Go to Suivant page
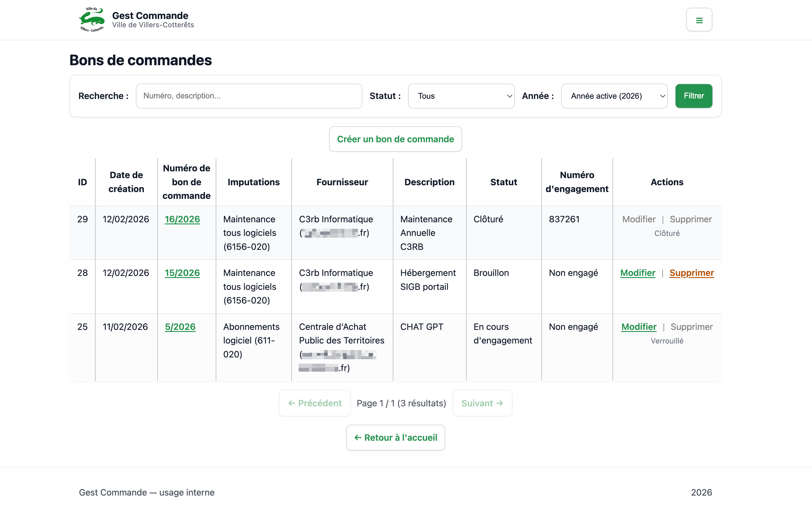 point(482,403)
